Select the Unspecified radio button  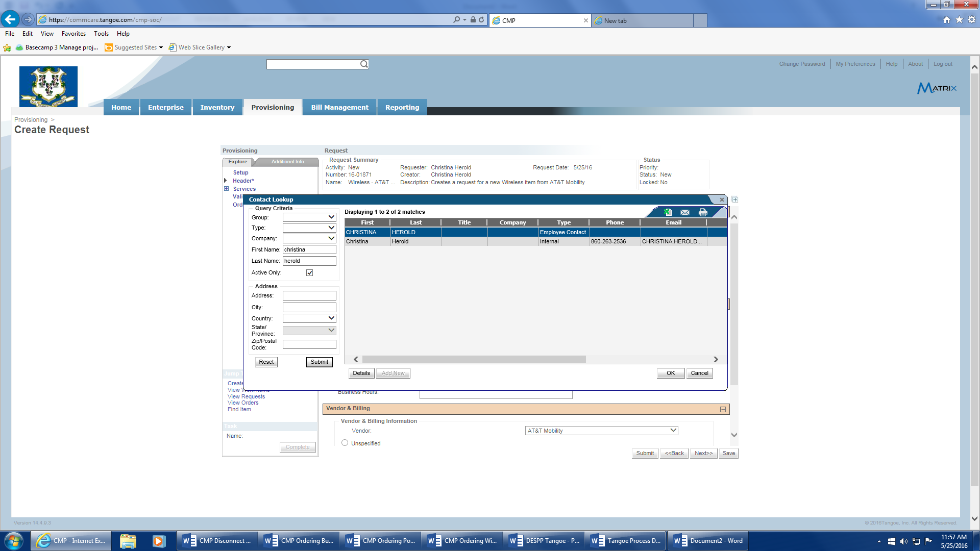345,443
